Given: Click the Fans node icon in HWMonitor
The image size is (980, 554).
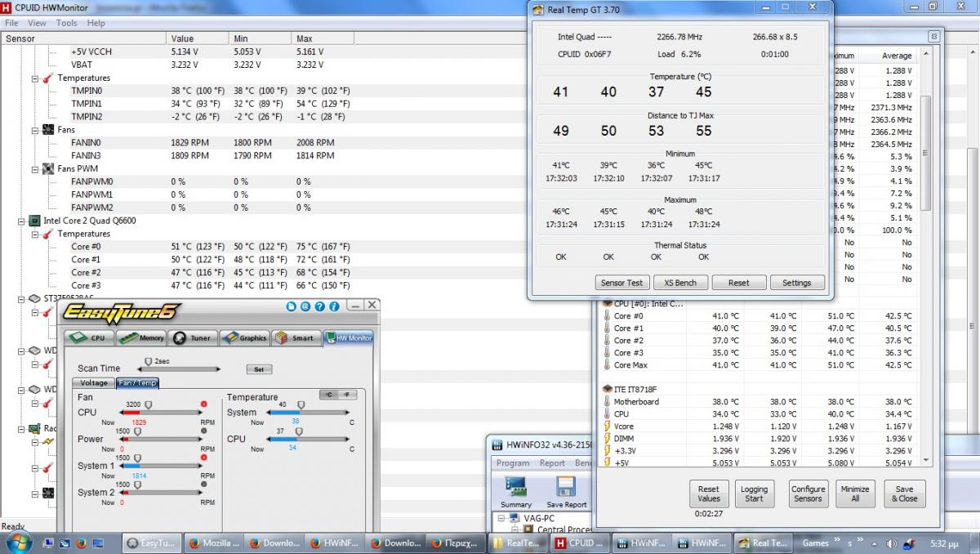Looking at the screenshot, I should pyautogui.click(x=48, y=130).
